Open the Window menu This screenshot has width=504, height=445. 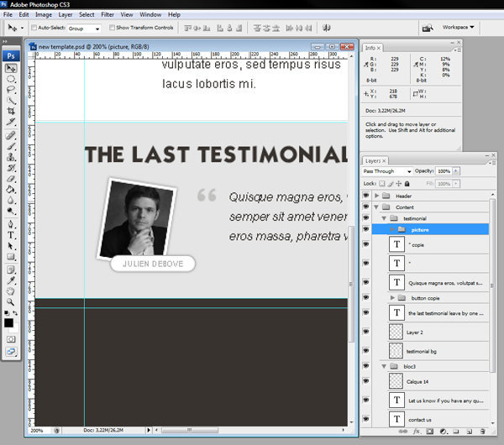(x=150, y=15)
